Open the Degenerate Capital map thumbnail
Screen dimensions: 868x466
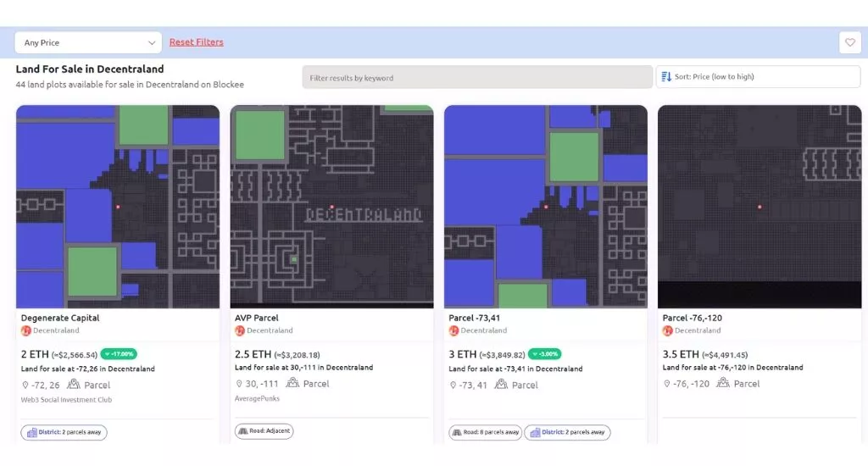click(118, 206)
